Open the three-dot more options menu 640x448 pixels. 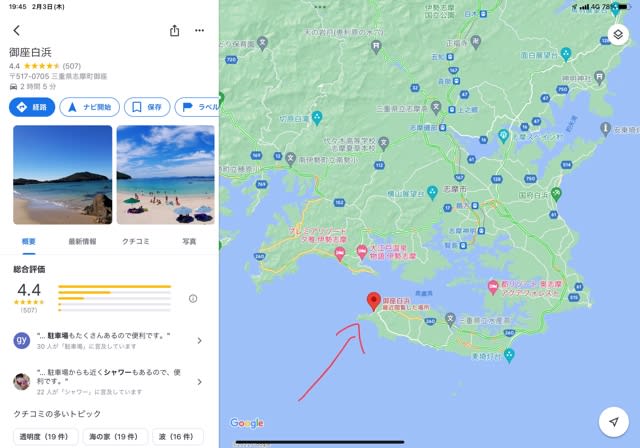point(199,30)
